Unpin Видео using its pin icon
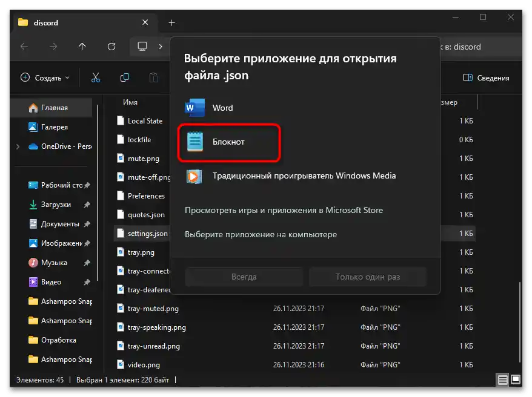Viewport: 532px width, 397px height. [x=87, y=282]
